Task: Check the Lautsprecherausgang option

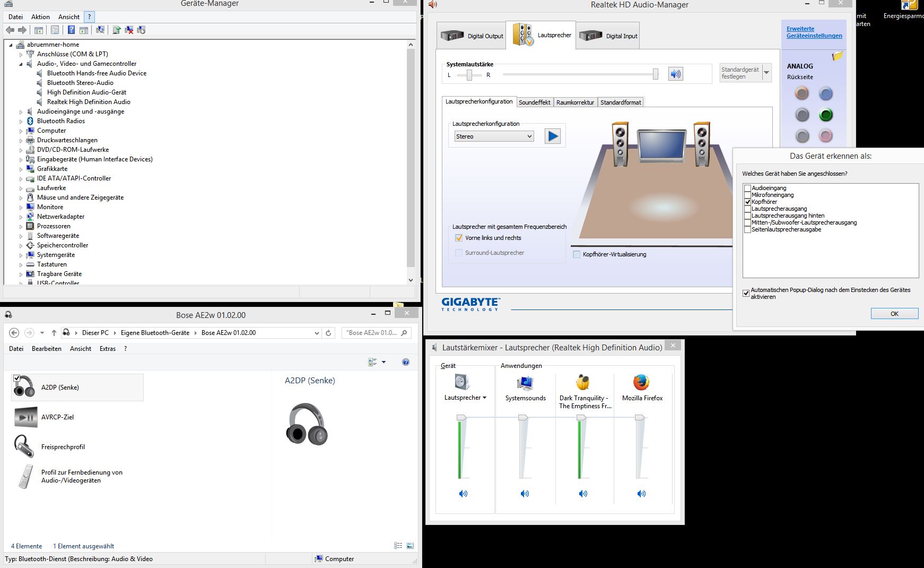Action: (x=747, y=209)
